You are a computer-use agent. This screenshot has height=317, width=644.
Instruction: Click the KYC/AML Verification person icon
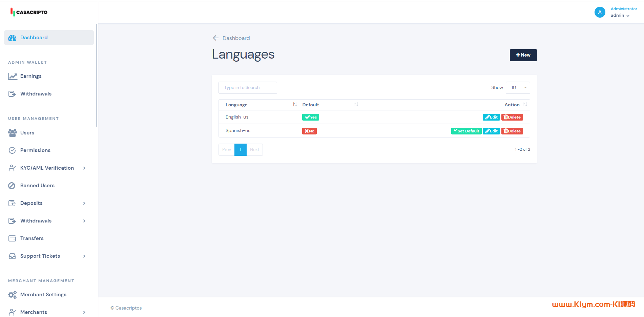pos(12,168)
